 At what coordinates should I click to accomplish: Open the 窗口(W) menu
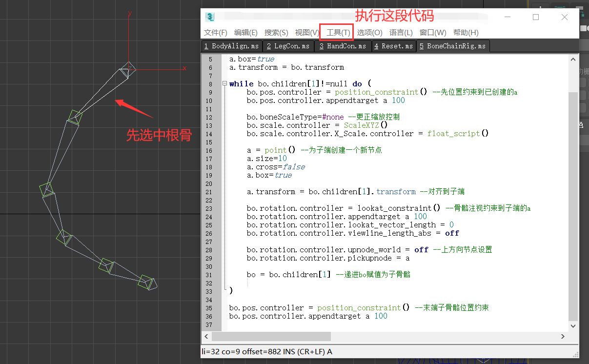(x=433, y=33)
